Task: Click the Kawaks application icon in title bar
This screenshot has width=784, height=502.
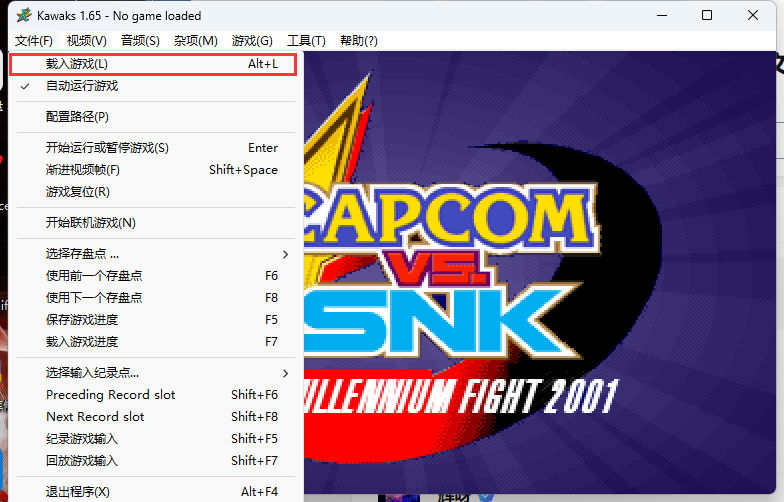Action: (x=24, y=16)
